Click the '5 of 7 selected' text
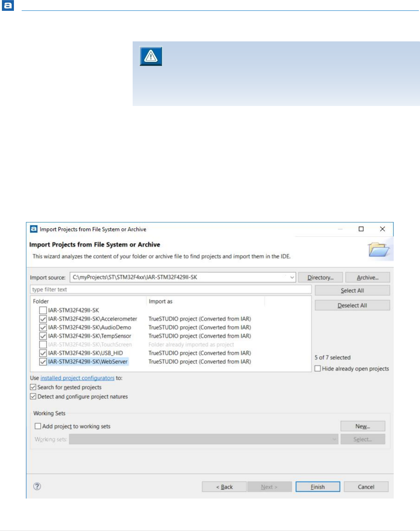420x531 pixels. tap(333, 357)
